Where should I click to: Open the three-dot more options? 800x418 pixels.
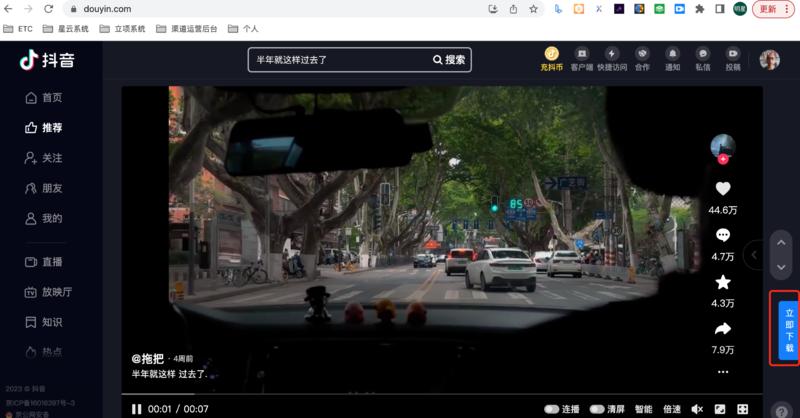(x=723, y=372)
